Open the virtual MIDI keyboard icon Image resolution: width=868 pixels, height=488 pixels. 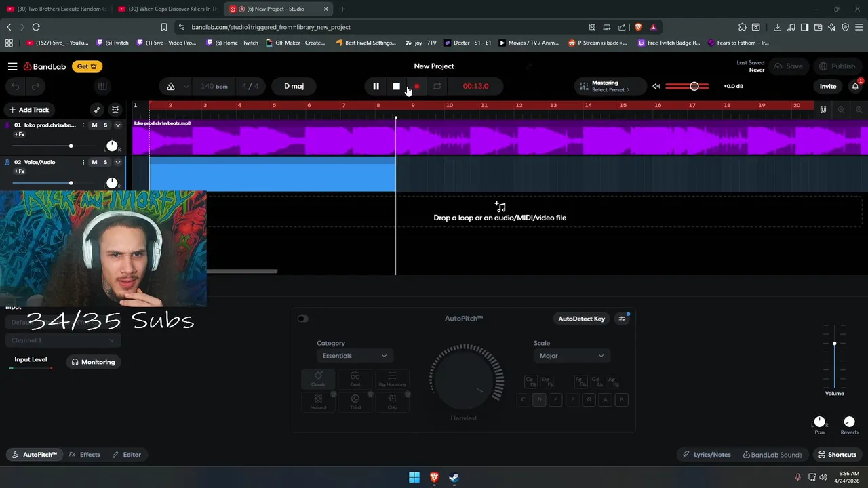coord(102,86)
